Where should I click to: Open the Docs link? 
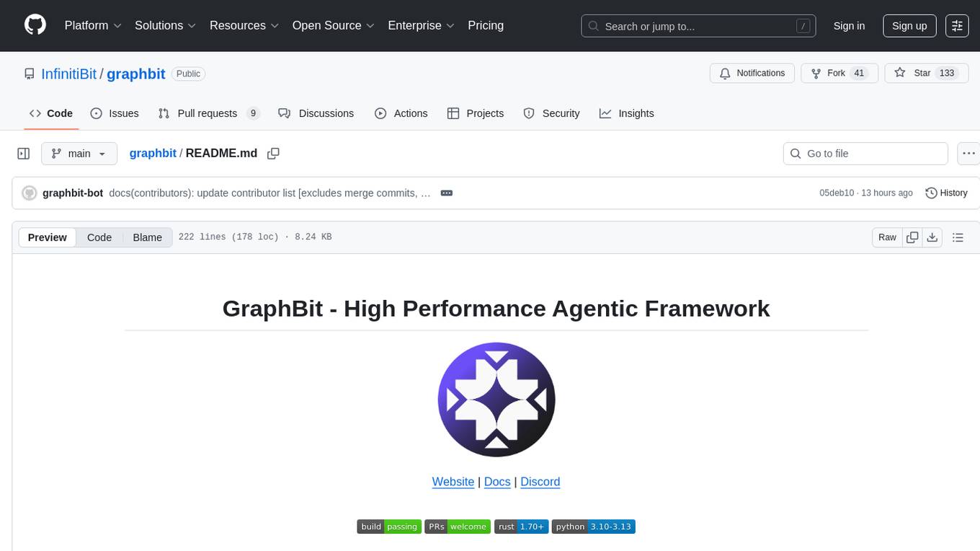pos(497,482)
